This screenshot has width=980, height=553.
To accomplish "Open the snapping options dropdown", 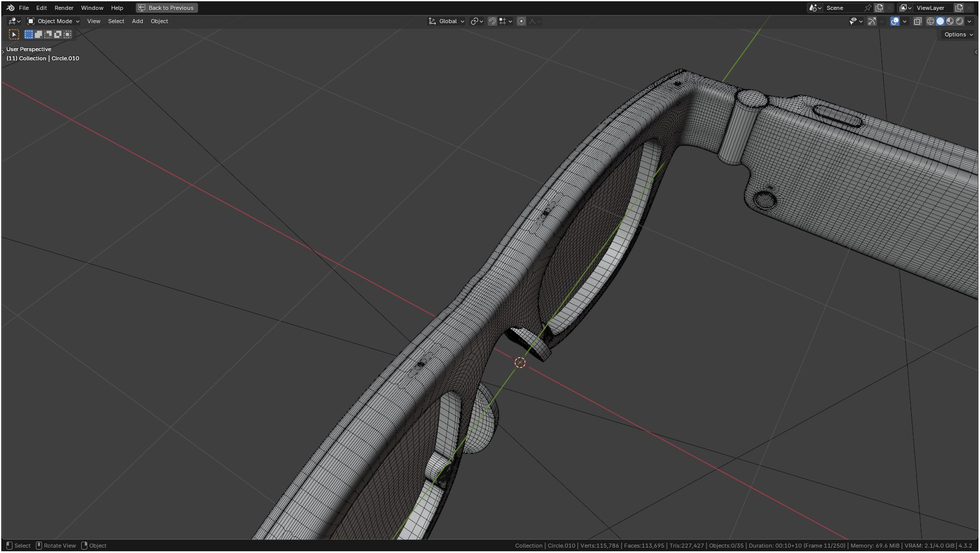I will [x=506, y=21].
